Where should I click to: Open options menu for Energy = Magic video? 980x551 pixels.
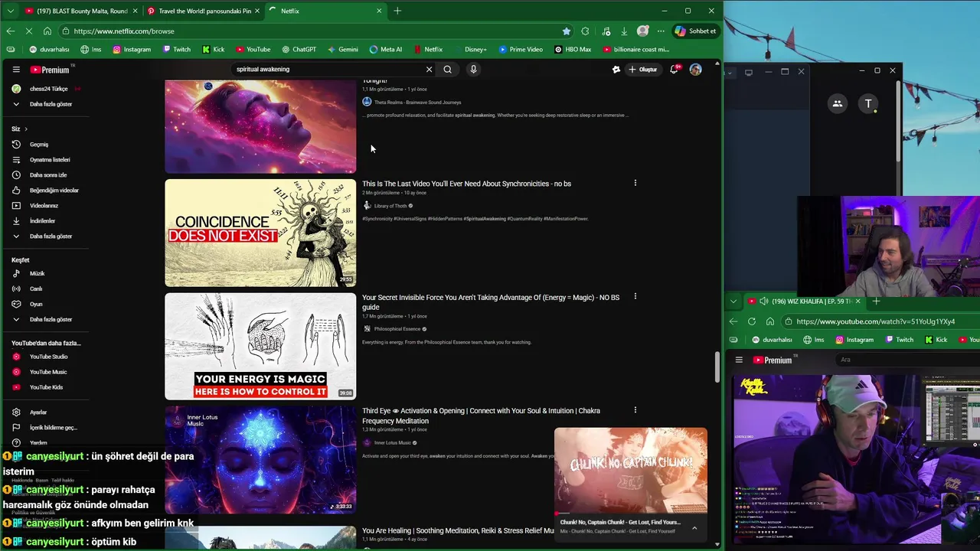click(x=635, y=296)
